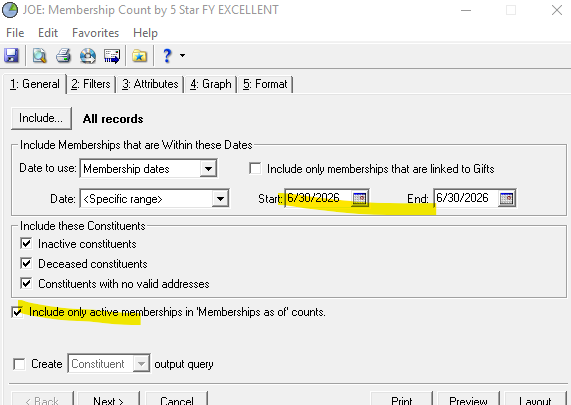Open the Favorites menu
This screenshot has width=571, height=405.
click(x=95, y=33)
